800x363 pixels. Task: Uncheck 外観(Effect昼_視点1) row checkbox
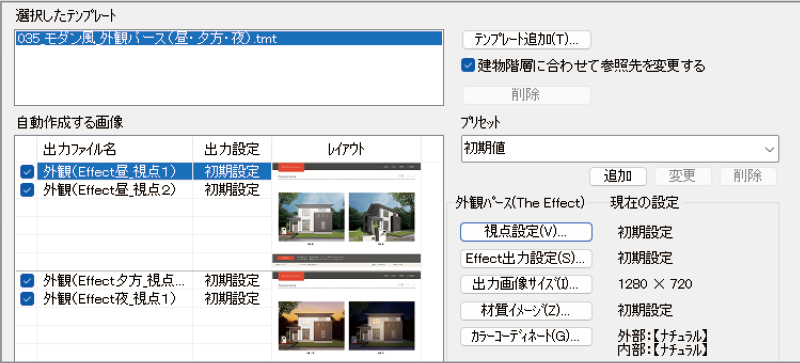(x=27, y=172)
